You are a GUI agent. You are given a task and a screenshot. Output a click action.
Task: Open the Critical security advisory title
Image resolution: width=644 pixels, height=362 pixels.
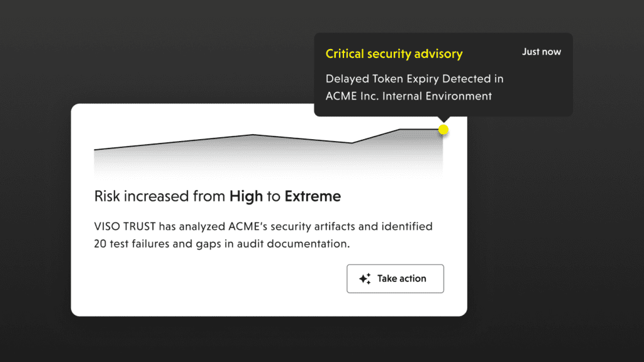(394, 54)
